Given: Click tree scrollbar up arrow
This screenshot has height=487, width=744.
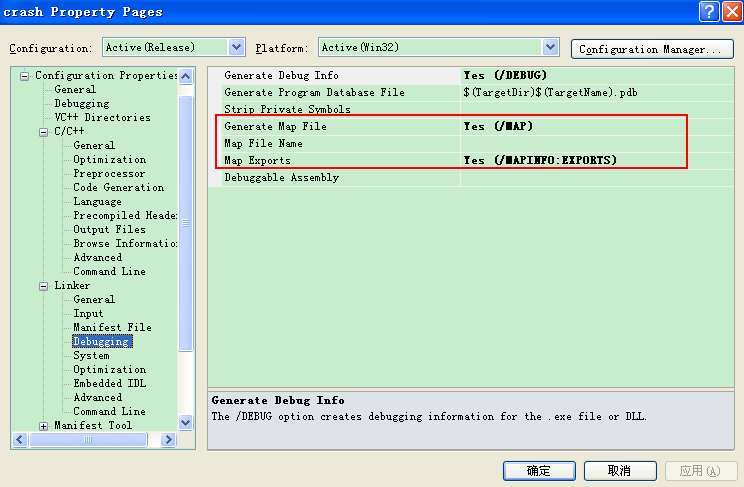Looking at the screenshot, I should [x=186, y=76].
